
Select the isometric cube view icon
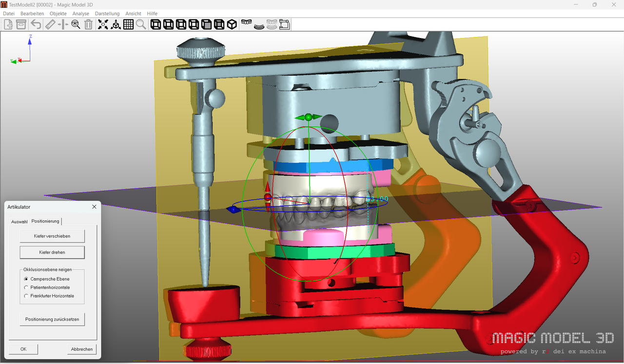[x=232, y=24]
